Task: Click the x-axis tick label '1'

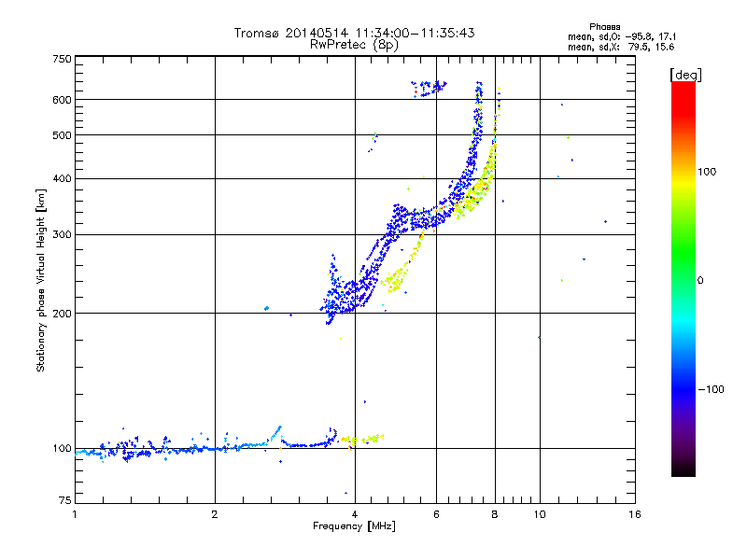Action: pyautogui.click(x=75, y=514)
